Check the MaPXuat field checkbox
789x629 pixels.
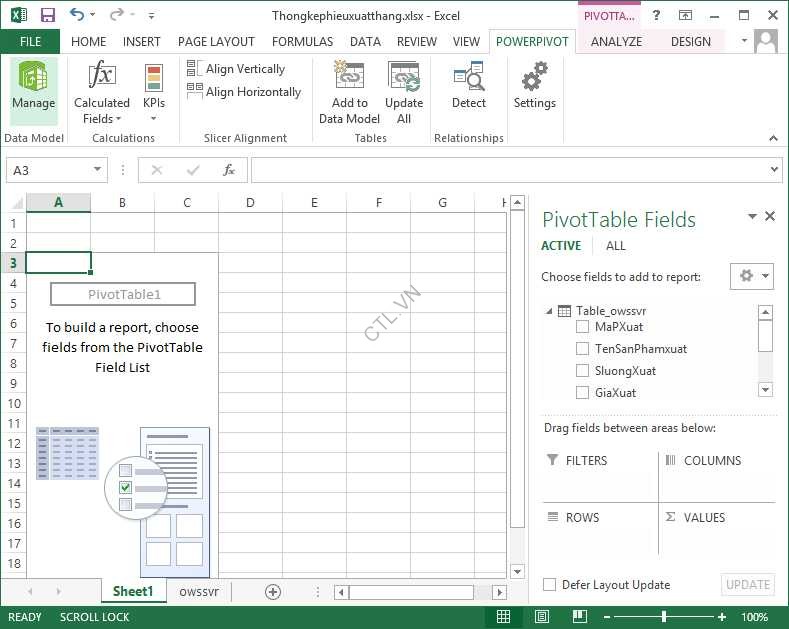tap(582, 327)
